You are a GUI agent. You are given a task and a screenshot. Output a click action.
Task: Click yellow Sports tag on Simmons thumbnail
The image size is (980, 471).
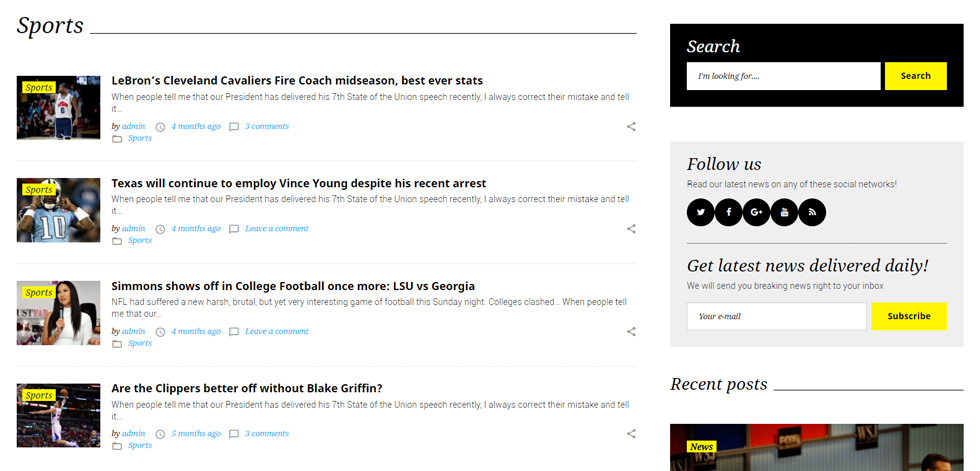click(x=39, y=292)
